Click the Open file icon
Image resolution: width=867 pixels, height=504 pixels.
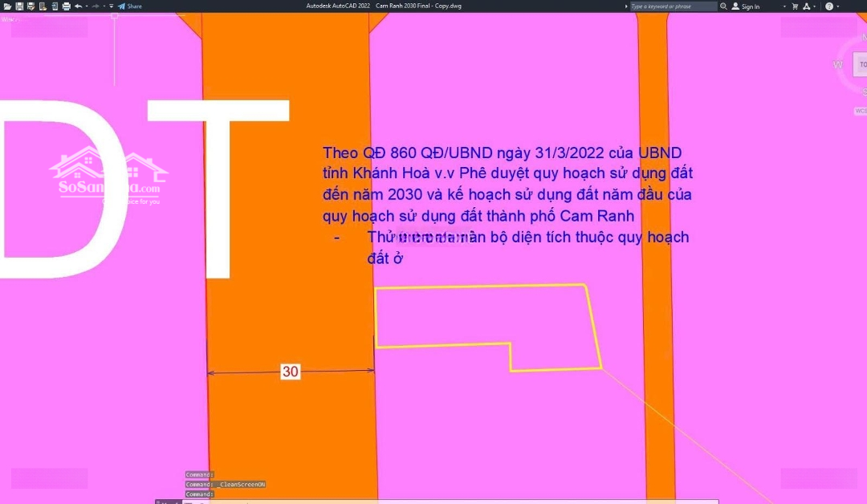(x=7, y=6)
